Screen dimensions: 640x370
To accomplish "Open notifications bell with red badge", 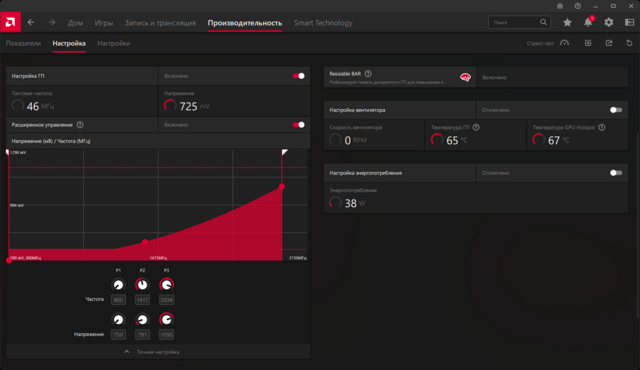I will [588, 22].
